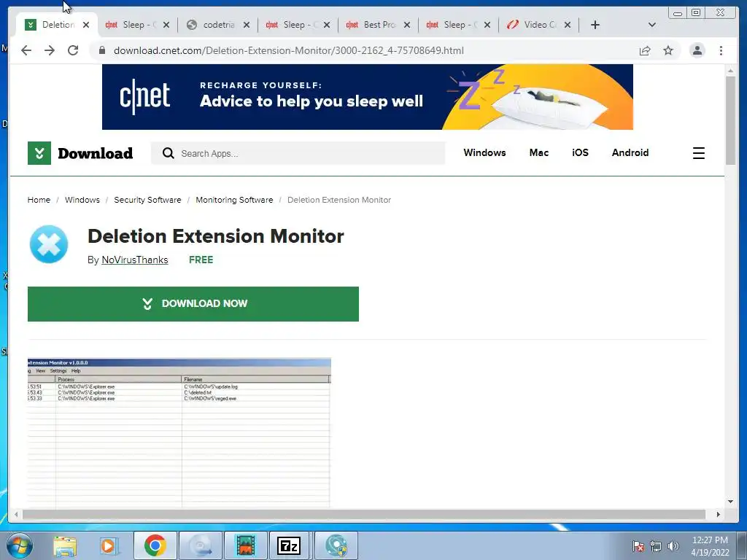Open network status tray icon
The image size is (747, 560).
[x=656, y=546]
